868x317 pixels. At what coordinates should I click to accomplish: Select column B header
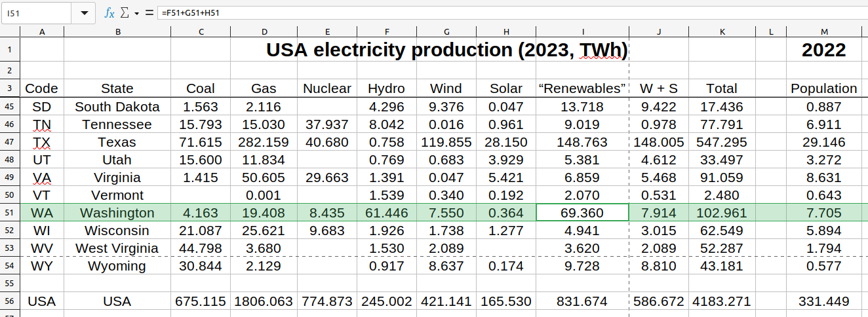(117, 31)
